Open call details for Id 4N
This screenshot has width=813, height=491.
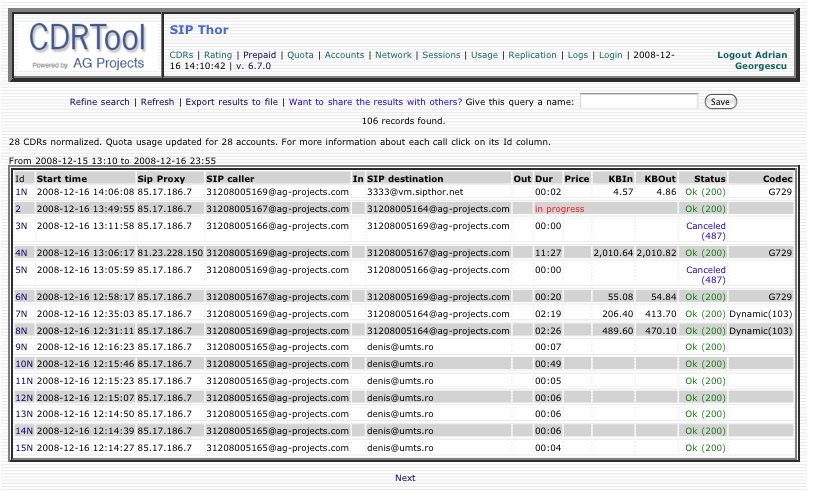[21, 253]
